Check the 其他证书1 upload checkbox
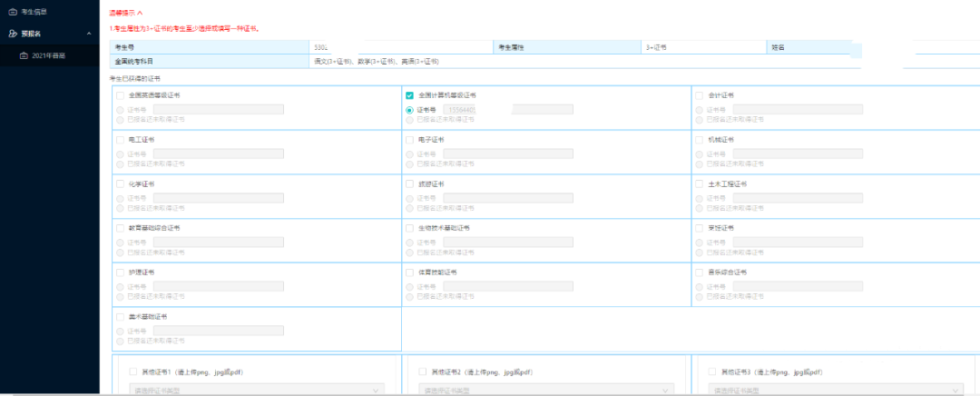This screenshot has width=980, height=396. pos(133,371)
